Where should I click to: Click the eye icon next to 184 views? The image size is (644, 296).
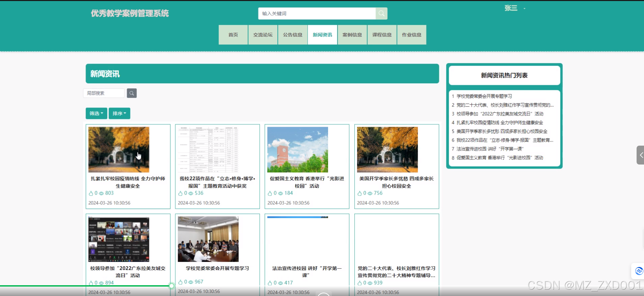(281, 194)
